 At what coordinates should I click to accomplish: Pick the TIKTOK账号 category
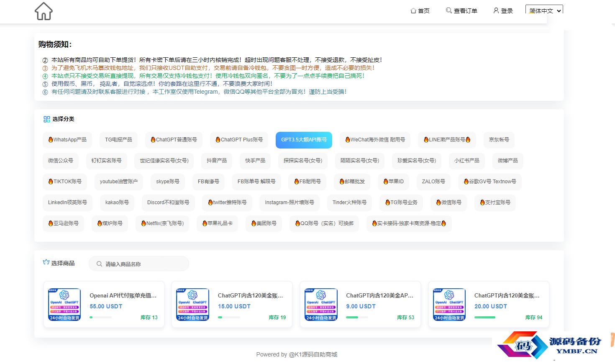tap(65, 182)
